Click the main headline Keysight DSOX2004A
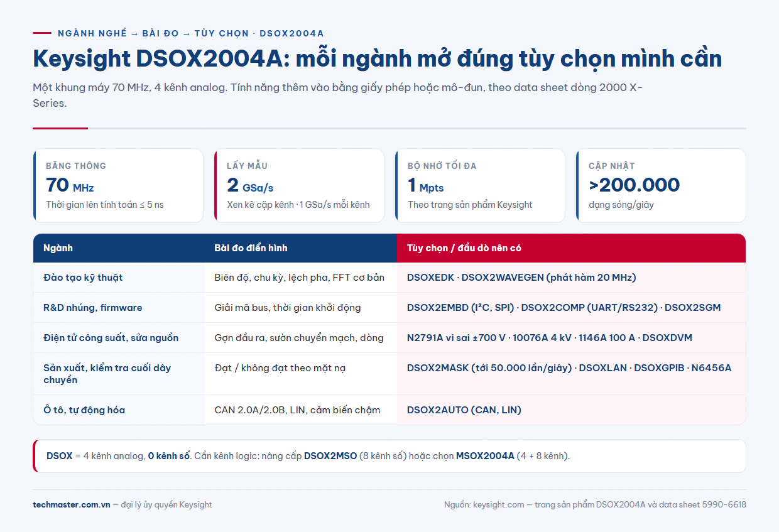 pos(377,58)
